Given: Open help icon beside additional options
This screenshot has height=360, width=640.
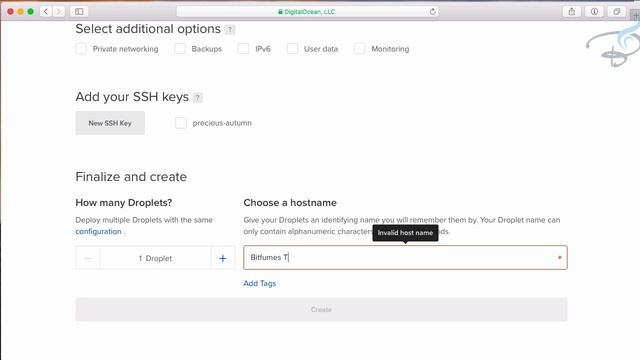Looking at the screenshot, I should [x=230, y=29].
